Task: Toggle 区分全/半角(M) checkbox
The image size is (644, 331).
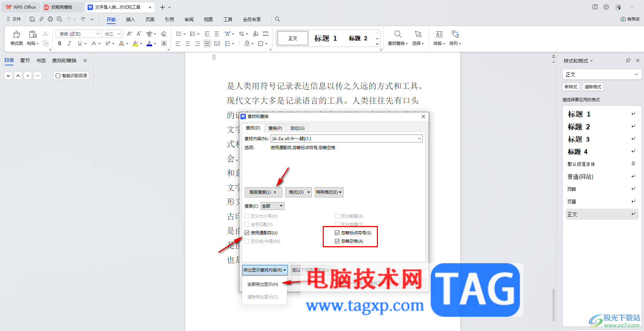Action: (x=247, y=241)
